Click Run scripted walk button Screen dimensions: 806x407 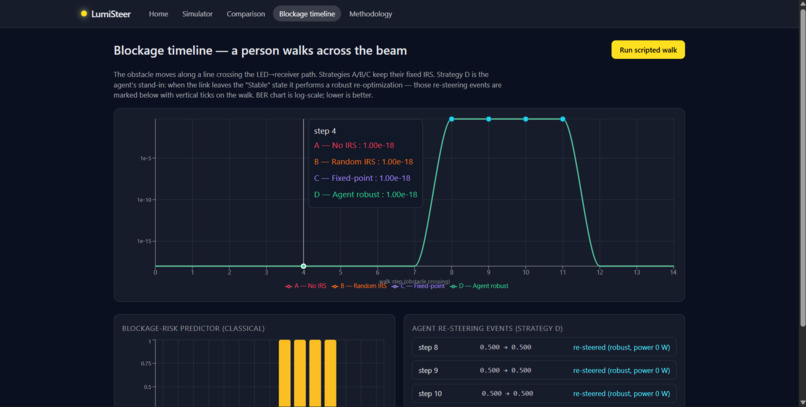[648, 50]
